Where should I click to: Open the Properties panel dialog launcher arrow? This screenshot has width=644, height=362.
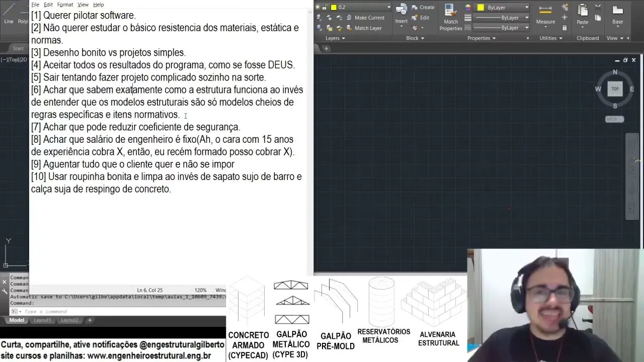pos(528,38)
